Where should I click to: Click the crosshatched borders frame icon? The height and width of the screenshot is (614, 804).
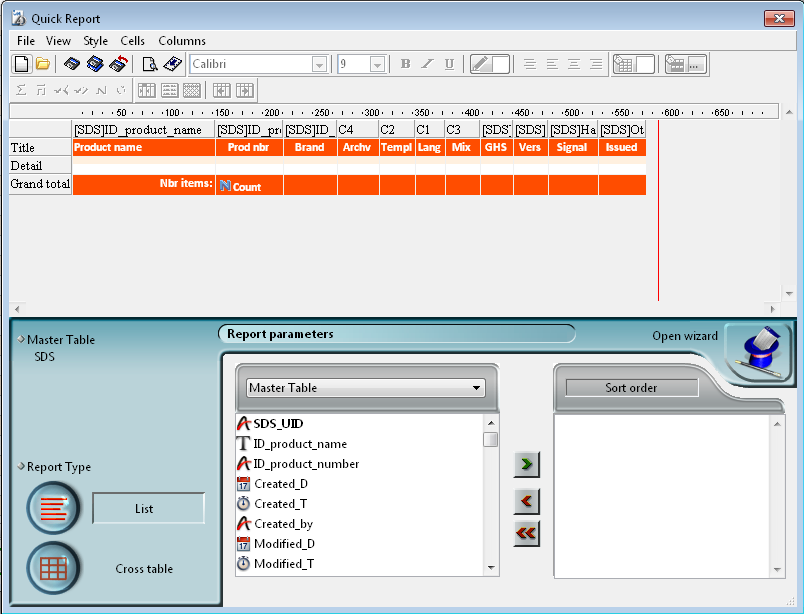[192, 90]
